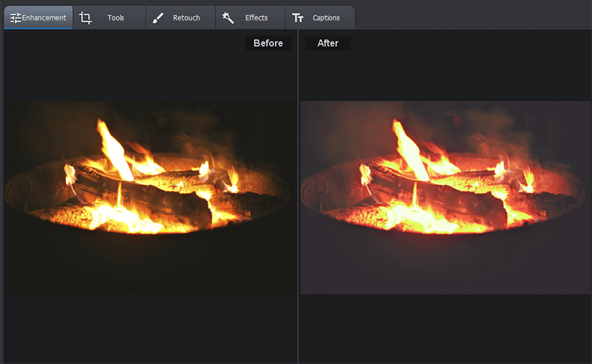Click the crop icon on Tools
Screen dimensions: 592x364
tap(86, 18)
